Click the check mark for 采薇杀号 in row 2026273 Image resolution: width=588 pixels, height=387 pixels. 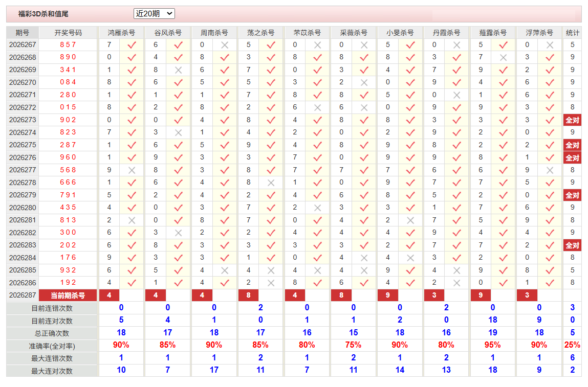pos(364,120)
